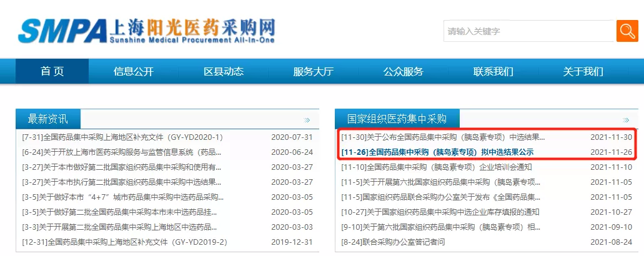The image size is (644, 256).
Task: Open the 关于我们 menu item
Action: pyautogui.click(x=583, y=71)
